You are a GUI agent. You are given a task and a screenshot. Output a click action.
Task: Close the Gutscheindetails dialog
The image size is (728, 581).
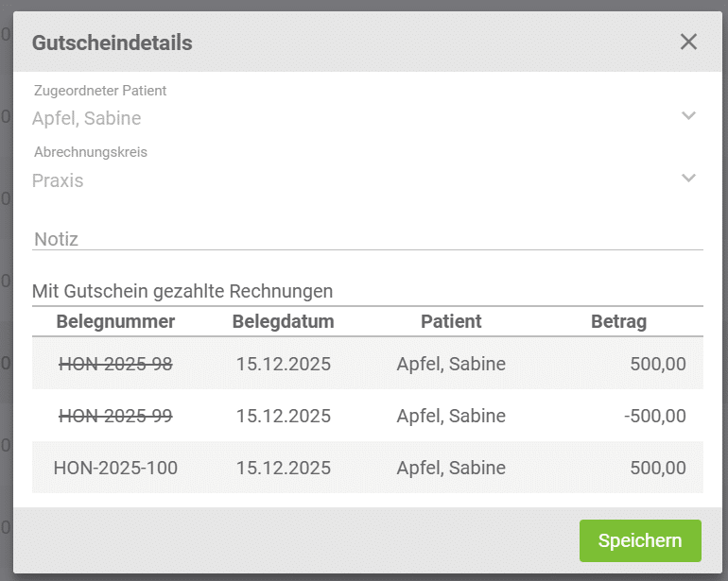click(688, 42)
